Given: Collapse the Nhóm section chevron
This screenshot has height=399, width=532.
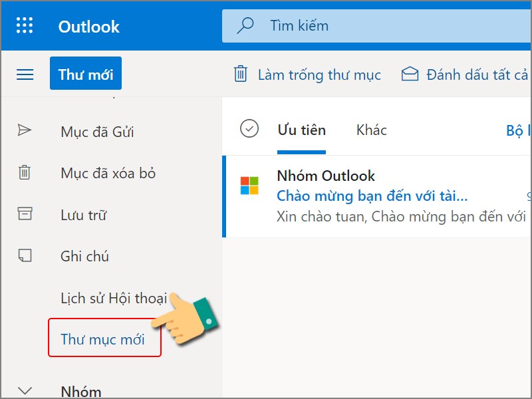Looking at the screenshot, I should (25, 391).
